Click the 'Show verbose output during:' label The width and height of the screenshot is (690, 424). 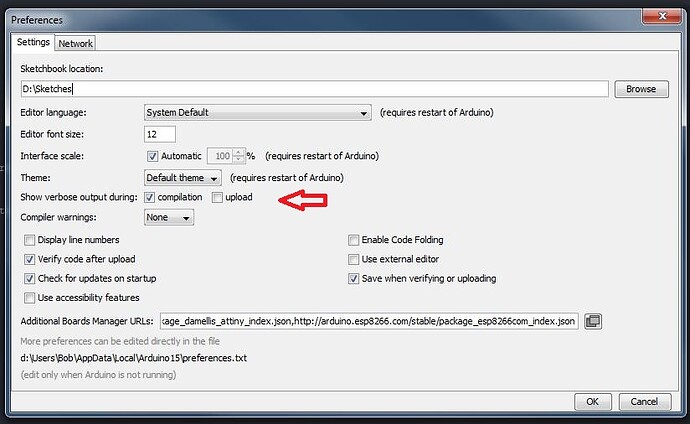tap(79, 197)
